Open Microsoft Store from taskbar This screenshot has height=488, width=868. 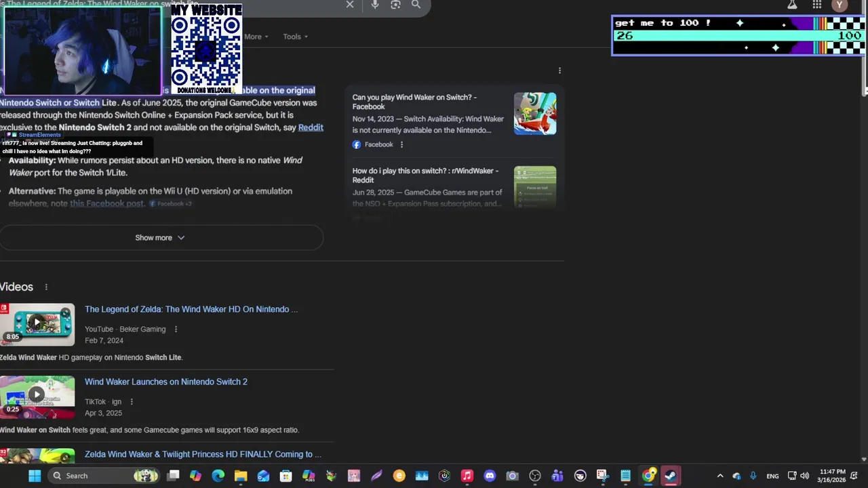tap(285, 476)
